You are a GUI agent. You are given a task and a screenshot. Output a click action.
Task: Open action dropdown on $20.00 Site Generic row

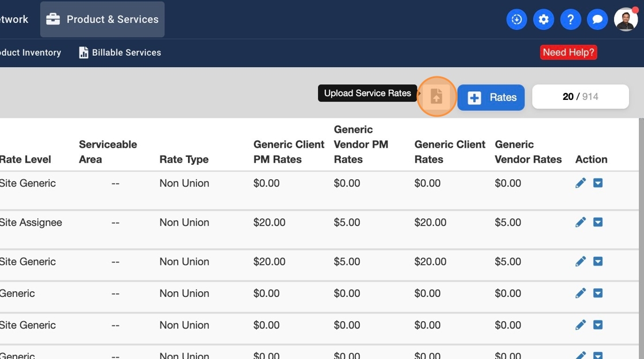click(x=598, y=261)
